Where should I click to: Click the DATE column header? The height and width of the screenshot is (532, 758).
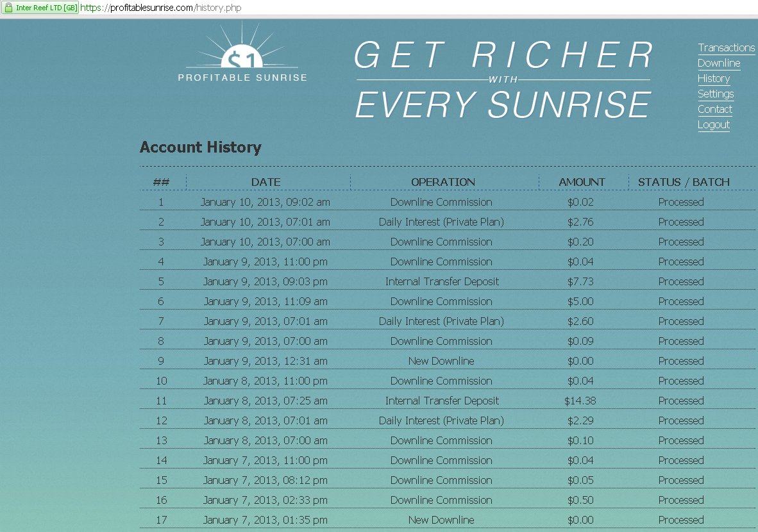click(x=266, y=182)
